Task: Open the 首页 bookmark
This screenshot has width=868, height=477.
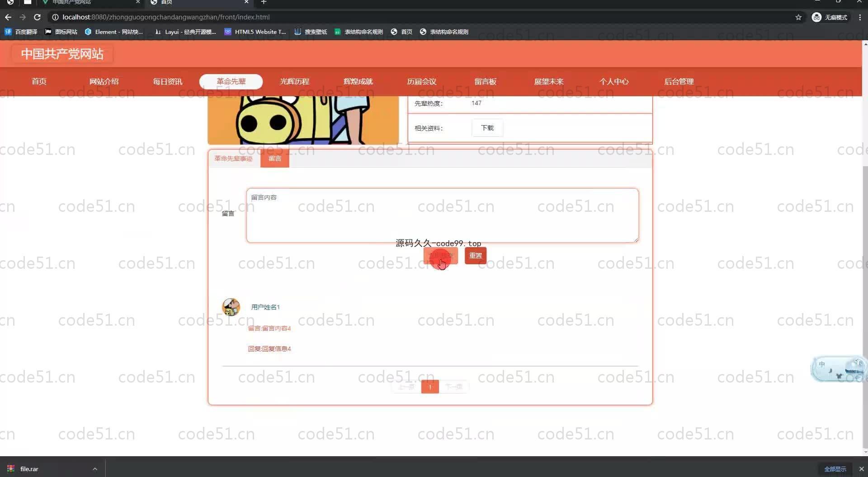Action: [401, 32]
